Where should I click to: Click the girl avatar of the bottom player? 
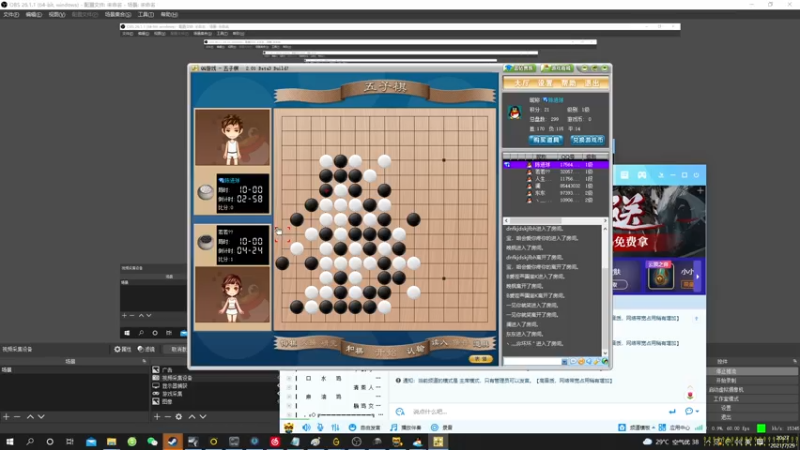(232, 294)
